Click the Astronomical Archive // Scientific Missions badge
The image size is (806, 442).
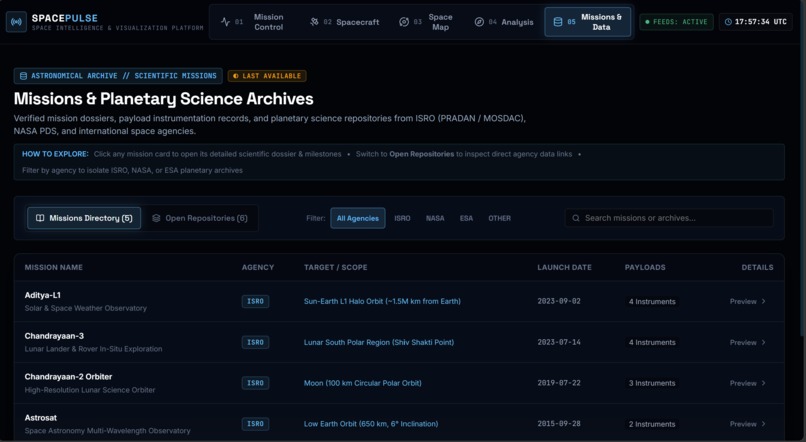(118, 76)
